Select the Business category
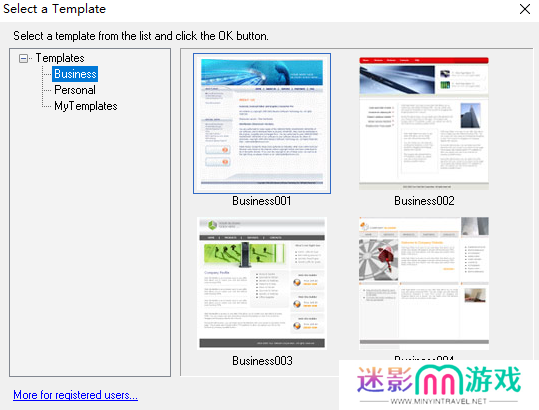 point(75,74)
